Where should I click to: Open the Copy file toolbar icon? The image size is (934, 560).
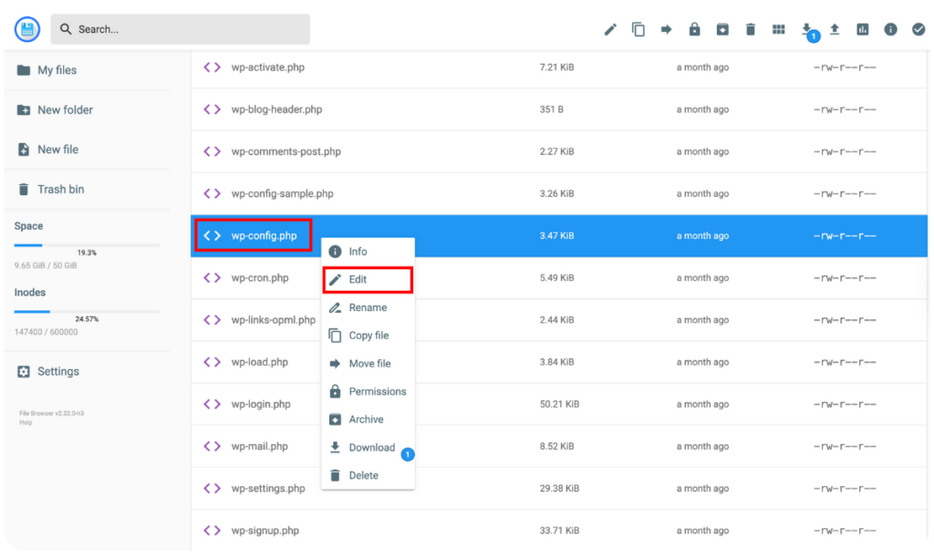(x=638, y=28)
